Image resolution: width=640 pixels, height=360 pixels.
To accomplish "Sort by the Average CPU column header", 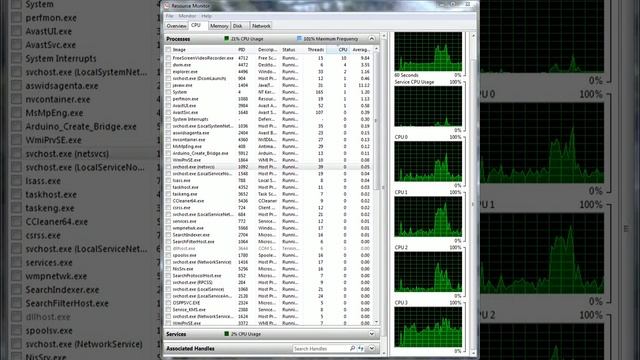I will 361,49.
